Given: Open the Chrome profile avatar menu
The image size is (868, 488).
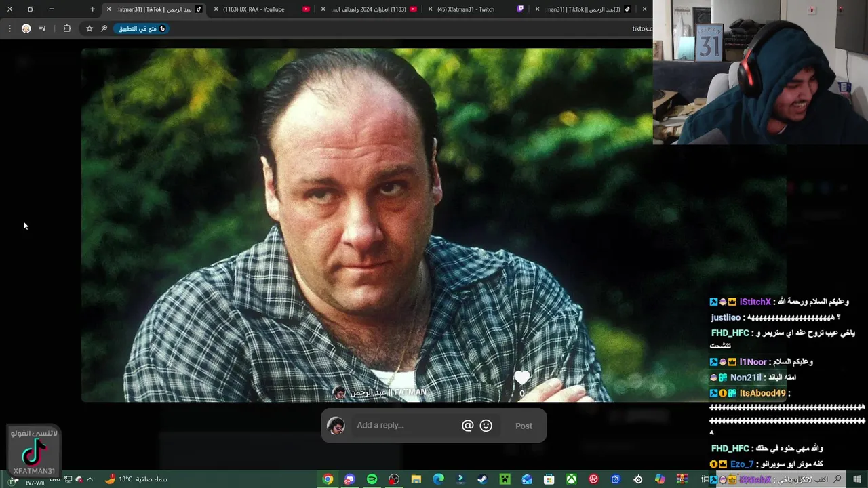Looking at the screenshot, I should 26,28.
